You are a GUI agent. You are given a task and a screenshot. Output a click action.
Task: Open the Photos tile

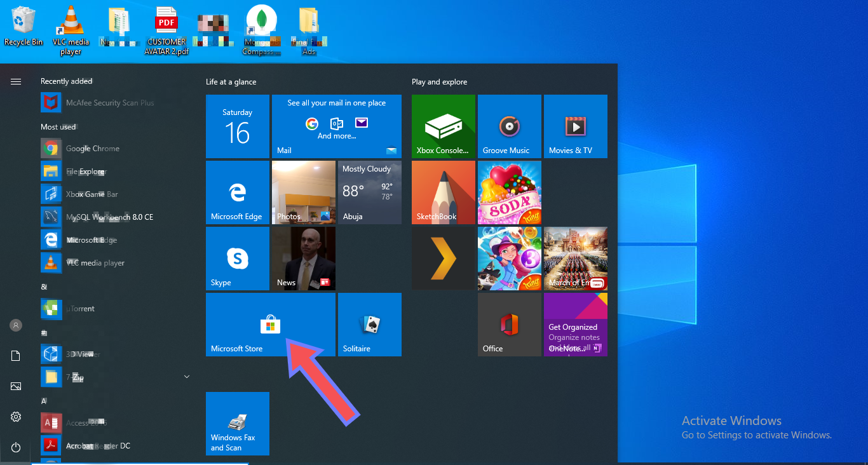(304, 192)
